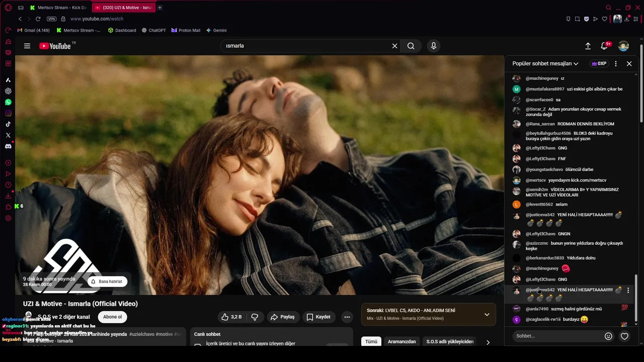Start voice search with microphone
This screenshot has width=644, height=362.
(x=434, y=46)
